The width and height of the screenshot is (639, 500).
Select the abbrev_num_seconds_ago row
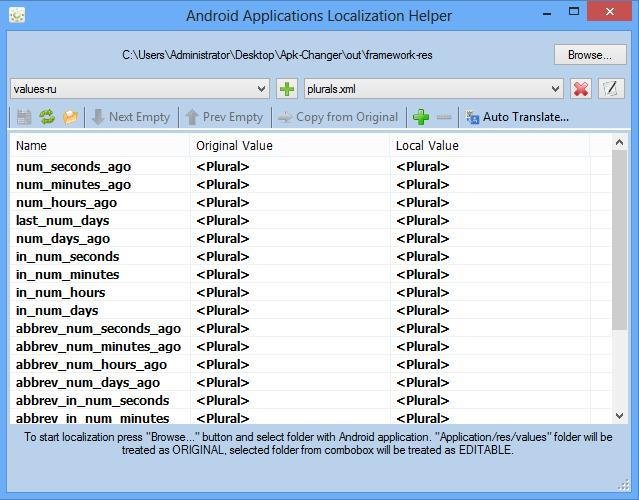pyautogui.click(x=311, y=328)
